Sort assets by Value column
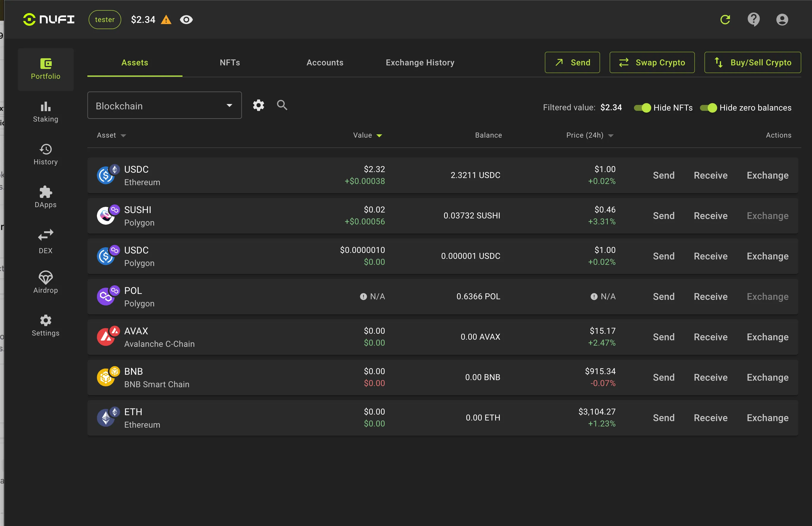This screenshot has height=526, width=812. [x=367, y=135]
